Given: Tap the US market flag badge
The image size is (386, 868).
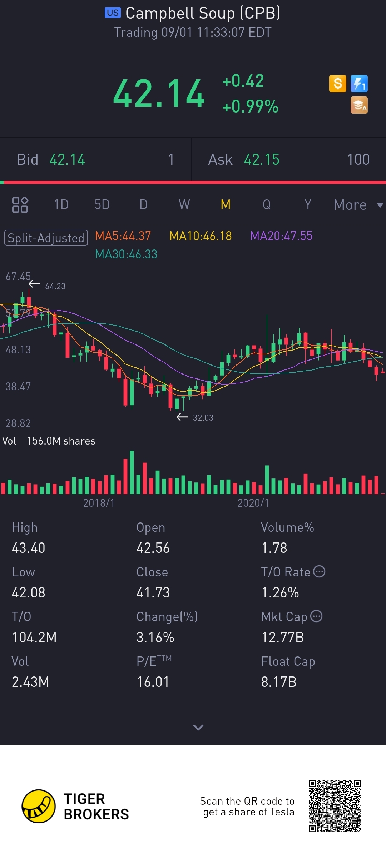Looking at the screenshot, I should coord(113,13).
